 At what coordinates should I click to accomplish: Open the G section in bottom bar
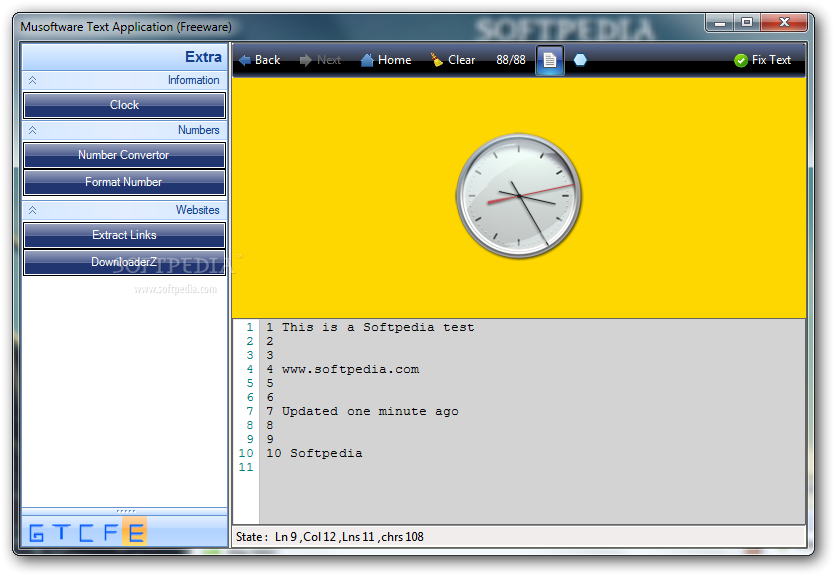pyautogui.click(x=36, y=532)
